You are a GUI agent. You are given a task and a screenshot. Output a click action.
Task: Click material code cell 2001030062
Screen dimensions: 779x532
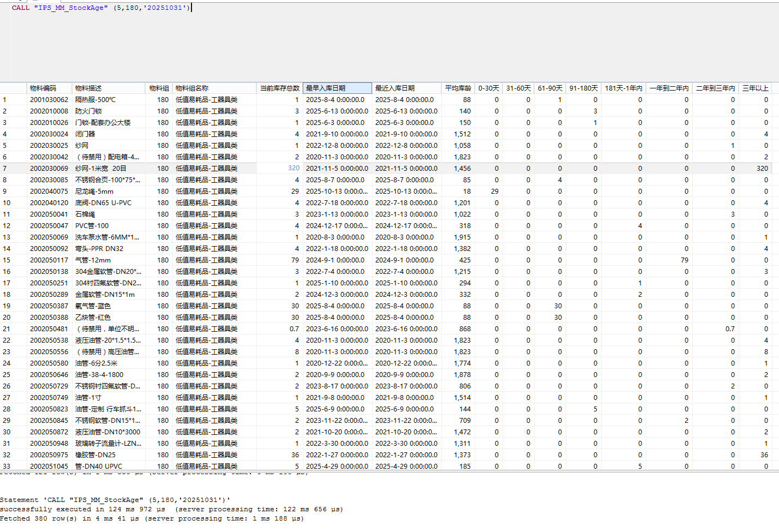(x=49, y=100)
